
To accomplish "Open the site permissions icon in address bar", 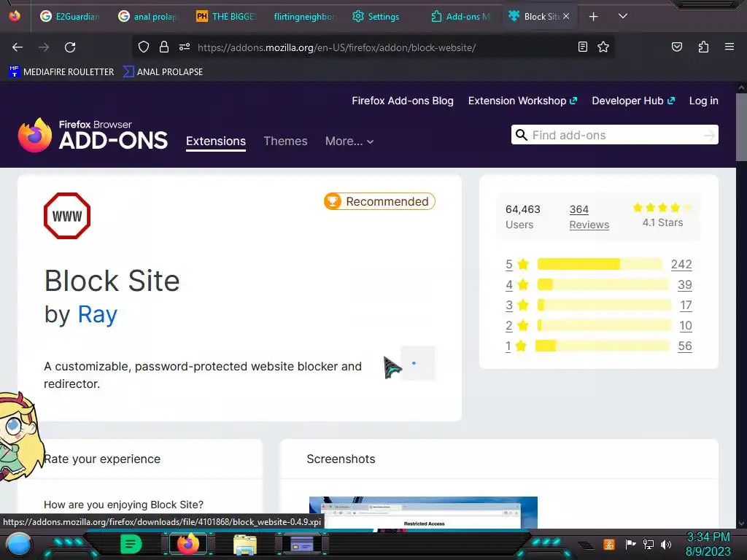I will (185, 47).
